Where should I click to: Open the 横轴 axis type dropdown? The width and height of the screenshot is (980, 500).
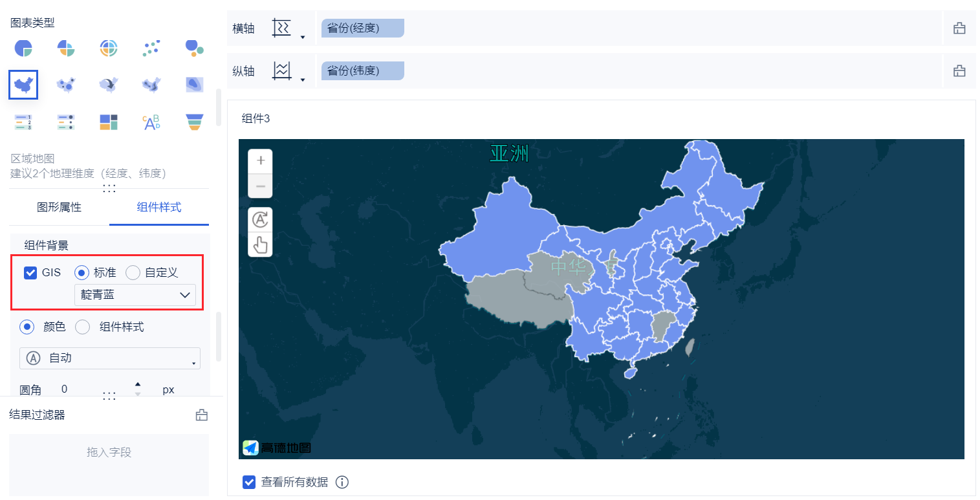302,37
